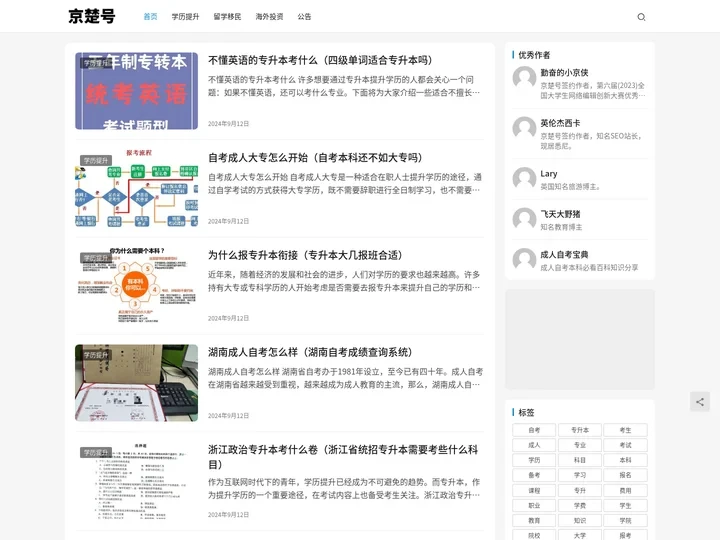720x540 pixels.
Task: Open article 浙江政治专升本考什么卷
Action: point(343,457)
